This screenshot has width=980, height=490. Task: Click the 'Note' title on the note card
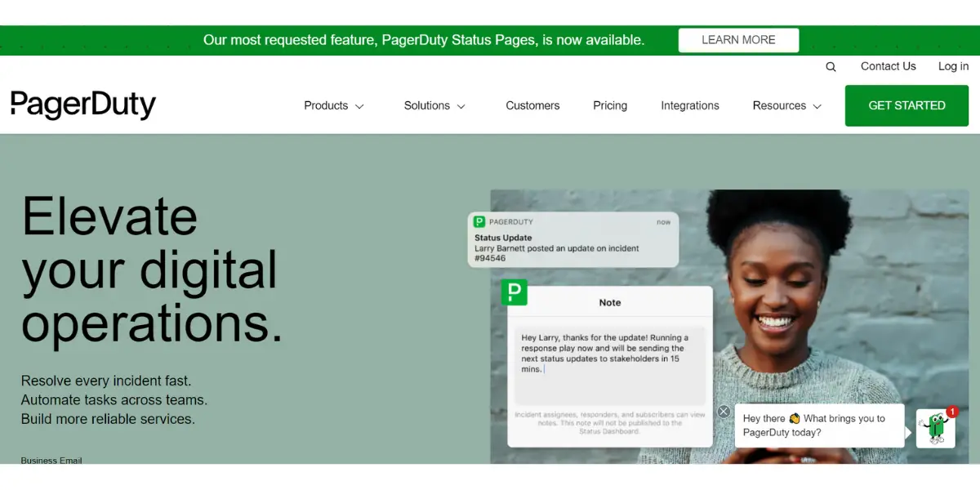tap(610, 302)
